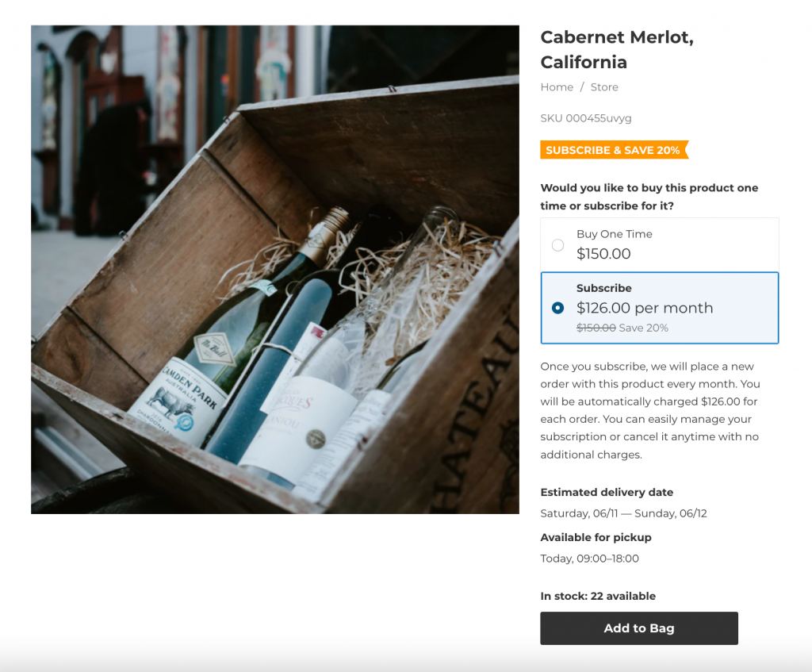
Task: Click the SKU 000455uvyg text
Action: pos(586,118)
